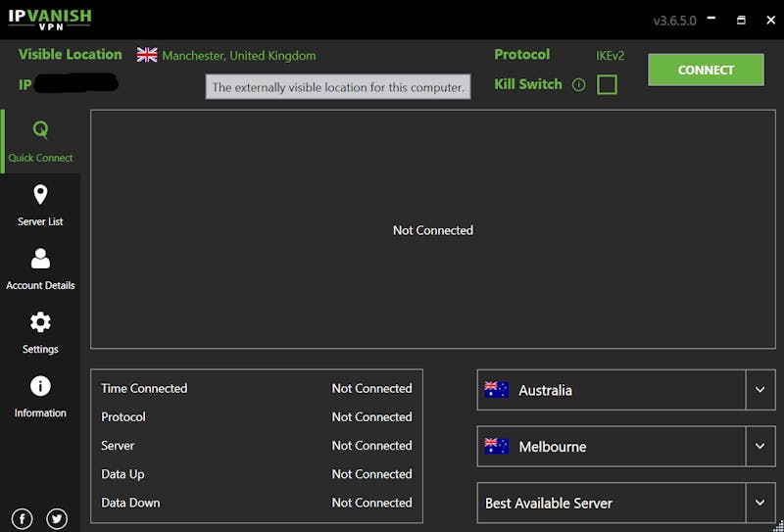Click the IPVanish VPN logo
Screen dimensions: 784x532
point(50,19)
